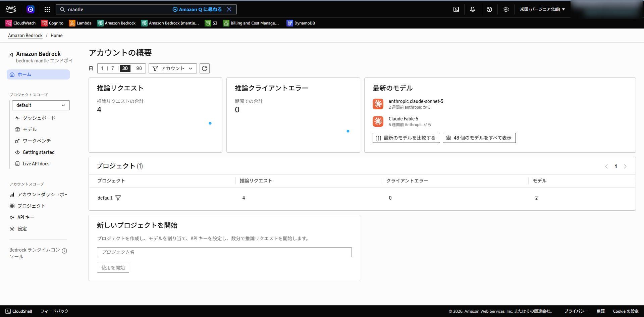Click the data point on 推論クライアントエラー chart
The image size is (644, 317).
[x=348, y=131]
